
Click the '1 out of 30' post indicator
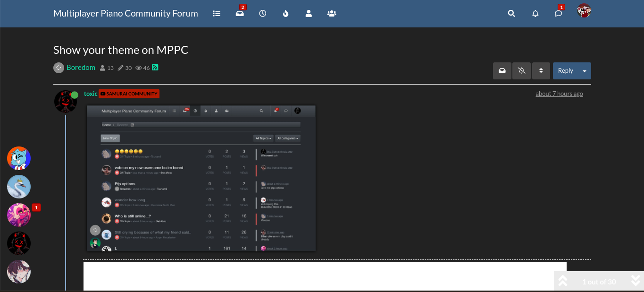[x=599, y=282]
